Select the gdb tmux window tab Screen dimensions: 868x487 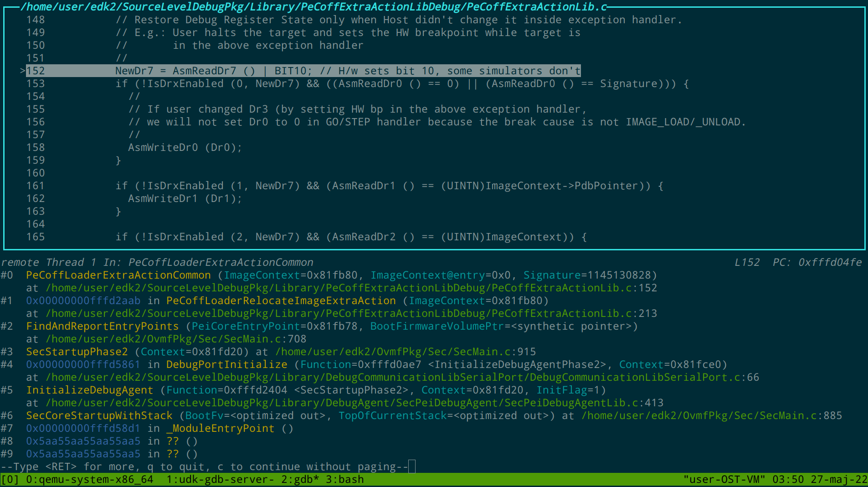point(300,480)
